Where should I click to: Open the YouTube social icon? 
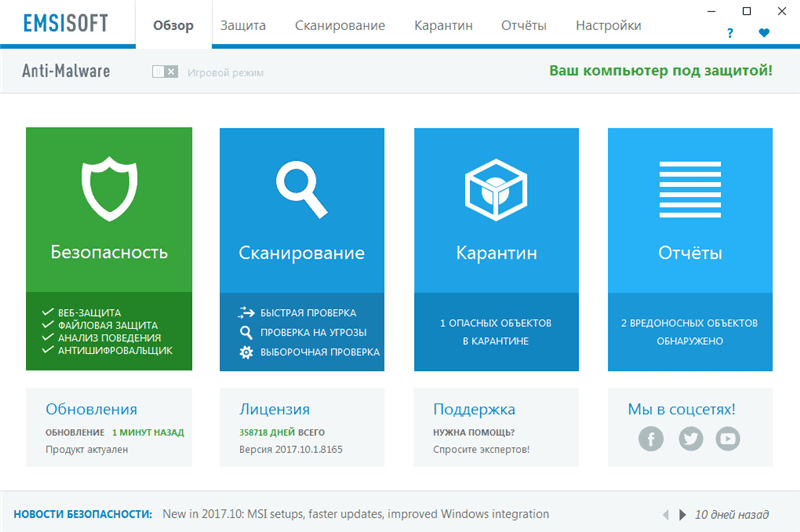tap(728, 439)
